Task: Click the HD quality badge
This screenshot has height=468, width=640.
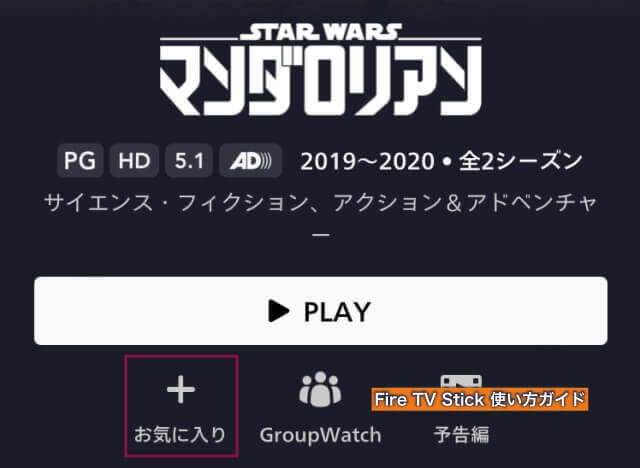Action: (134, 161)
